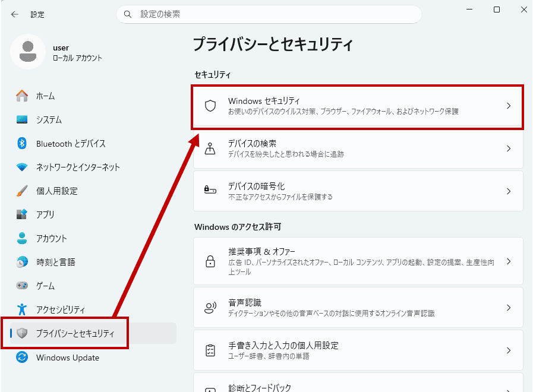Open the 手書き入力と入力の個人用設定 title
The height and width of the screenshot is (392, 533).
283,346
